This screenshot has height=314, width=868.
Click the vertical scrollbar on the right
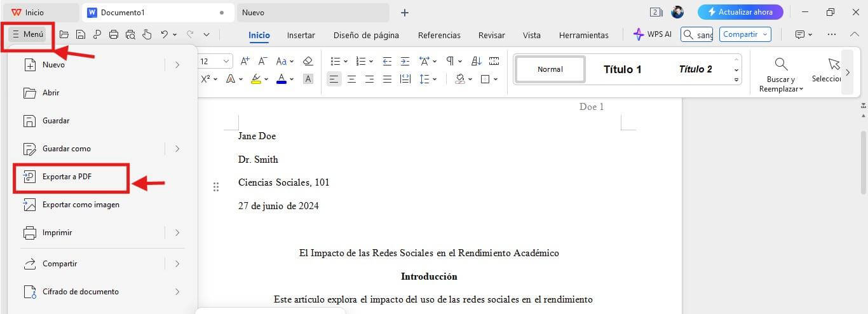[863, 162]
